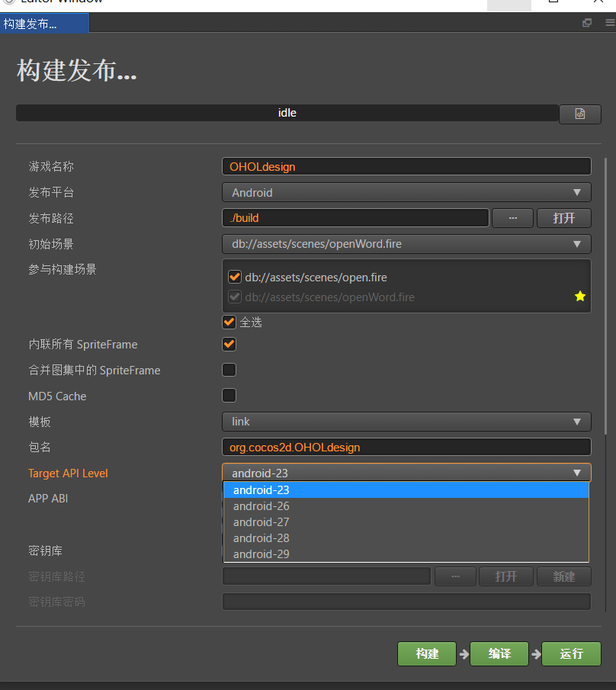Click the 编译 compile button

(x=499, y=653)
